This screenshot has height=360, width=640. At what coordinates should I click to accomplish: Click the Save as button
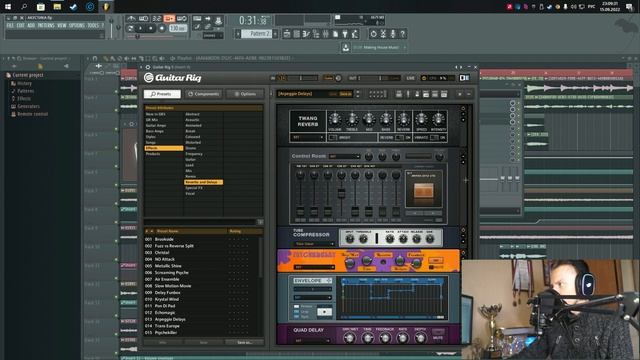(x=244, y=342)
